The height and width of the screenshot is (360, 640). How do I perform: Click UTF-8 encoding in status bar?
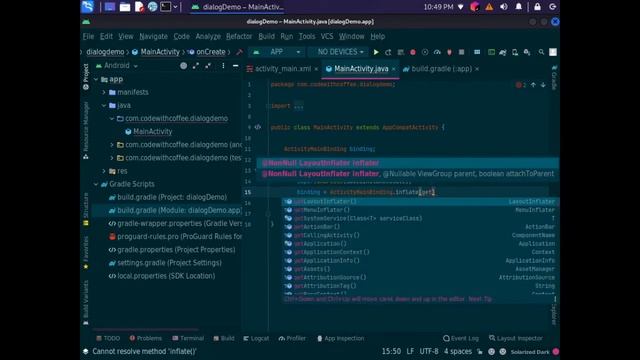click(429, 351)
